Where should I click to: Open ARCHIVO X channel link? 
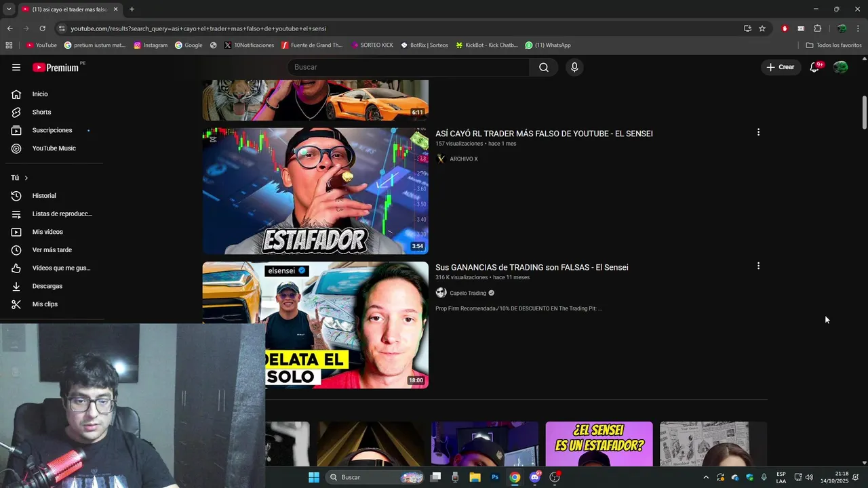pyautogui.click(x=464, y=159)
